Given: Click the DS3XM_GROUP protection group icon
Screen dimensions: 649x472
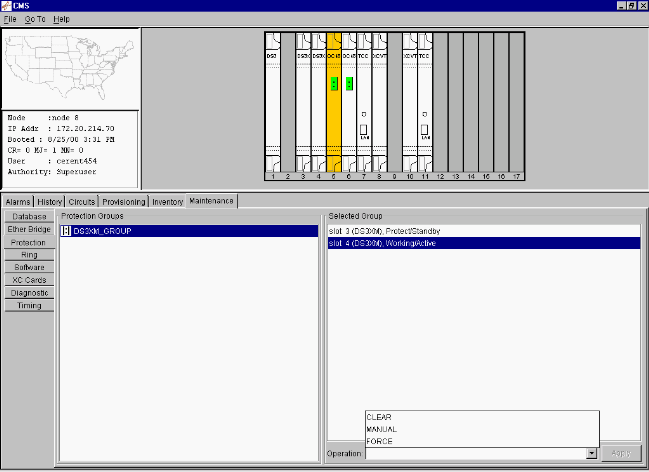Looking at the screenshot, I should pos(66,231).
